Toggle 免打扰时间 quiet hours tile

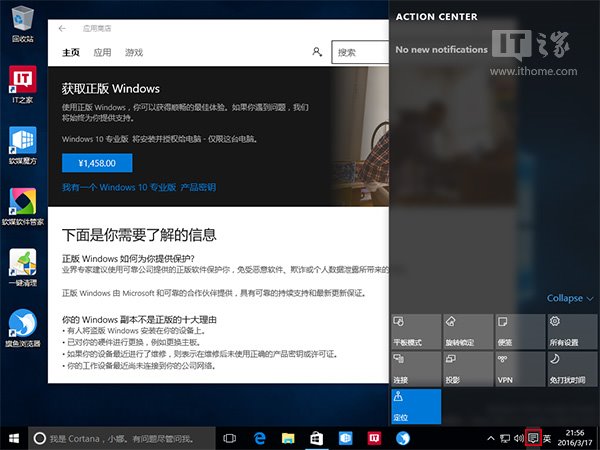pos(572,369)
